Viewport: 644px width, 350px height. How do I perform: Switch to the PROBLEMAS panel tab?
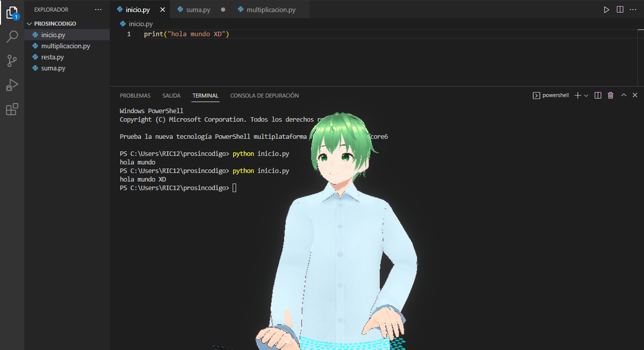135,96
